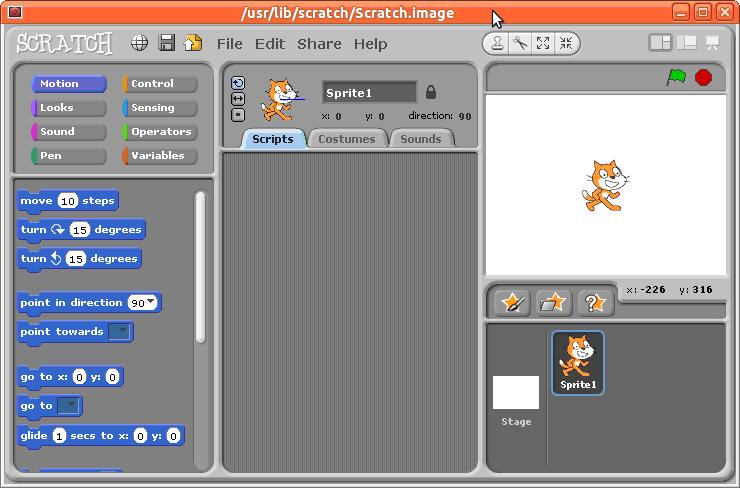
Task: Open the go to target dropdown
Action: tap(68, 405)
